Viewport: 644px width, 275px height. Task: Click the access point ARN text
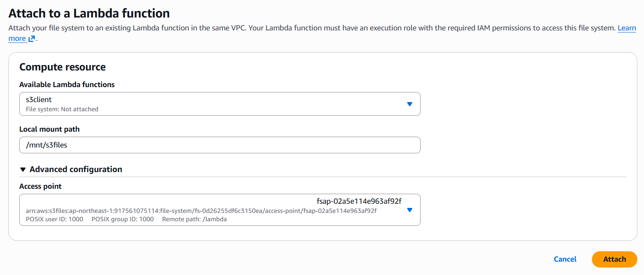201,211
